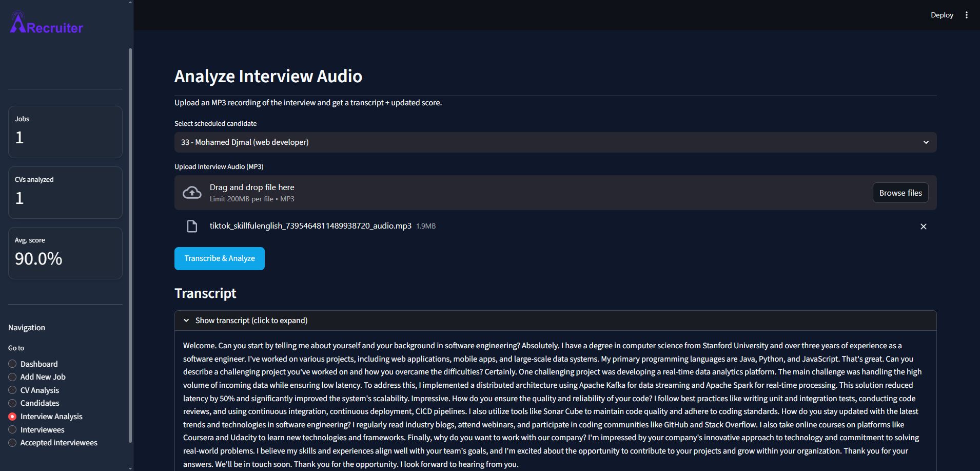The width and height of the screenshot is (980, 471).
Task: Go to the Interviewees page
Action: point(13,430)
